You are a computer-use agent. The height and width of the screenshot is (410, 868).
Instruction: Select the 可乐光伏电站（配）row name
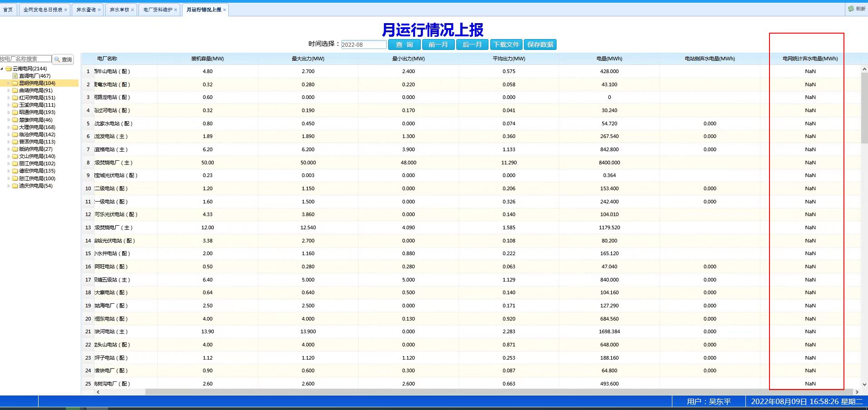[x=116, y=214]
